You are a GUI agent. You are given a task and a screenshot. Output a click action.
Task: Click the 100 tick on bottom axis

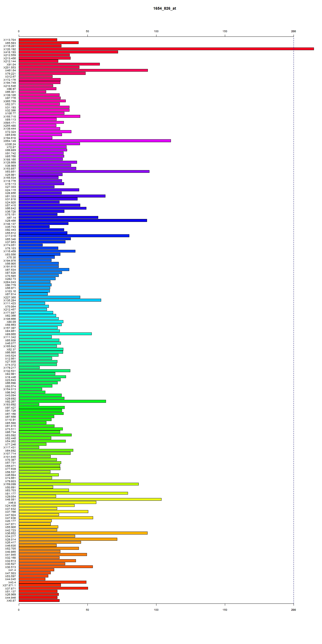156,610
